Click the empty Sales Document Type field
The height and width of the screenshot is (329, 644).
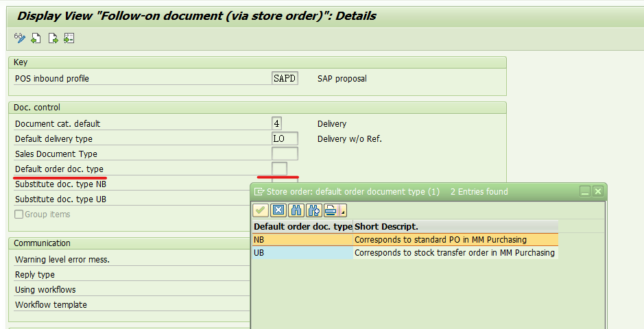pyautogui.click(x=285, y=154)
